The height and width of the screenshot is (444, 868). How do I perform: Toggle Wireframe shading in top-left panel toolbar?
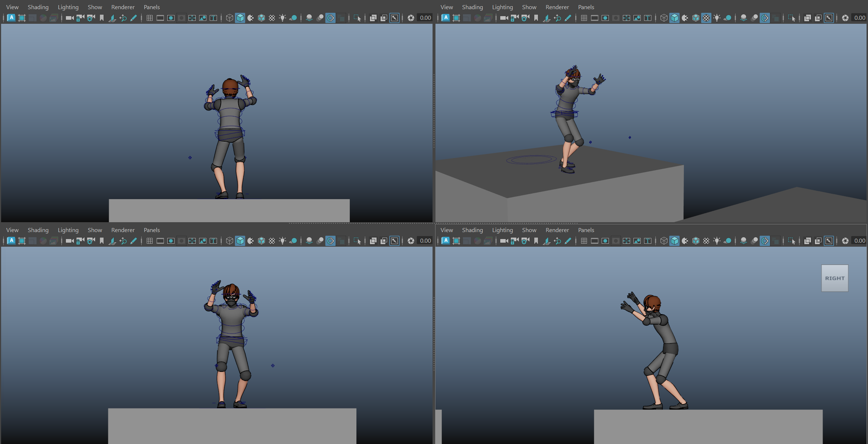229,18
